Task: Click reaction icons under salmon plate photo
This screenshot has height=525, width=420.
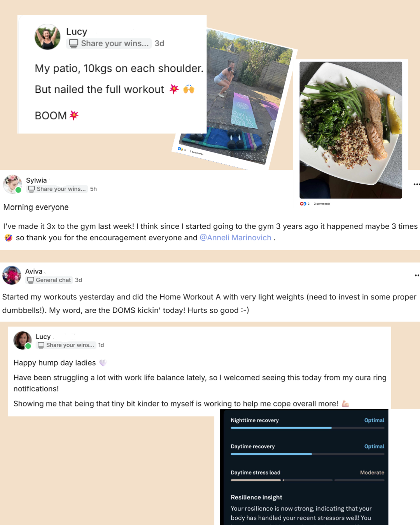Action: (x=303, y=204)
